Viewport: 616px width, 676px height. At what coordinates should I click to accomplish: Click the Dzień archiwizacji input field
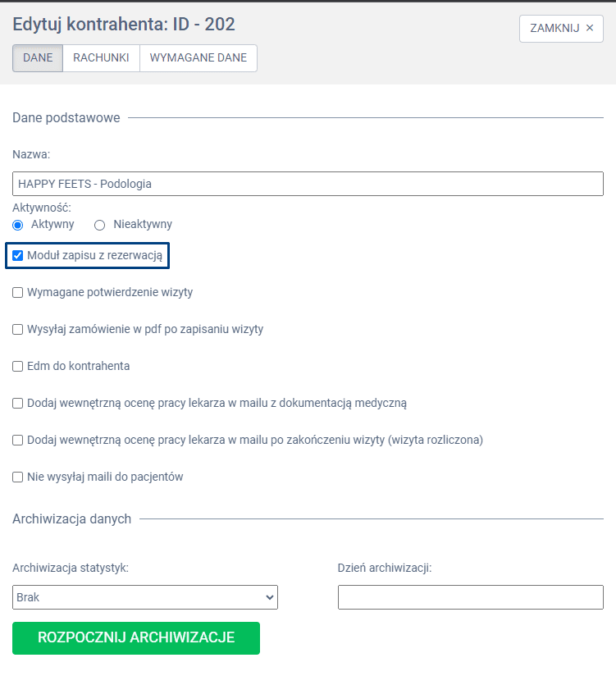coord(470,597)
